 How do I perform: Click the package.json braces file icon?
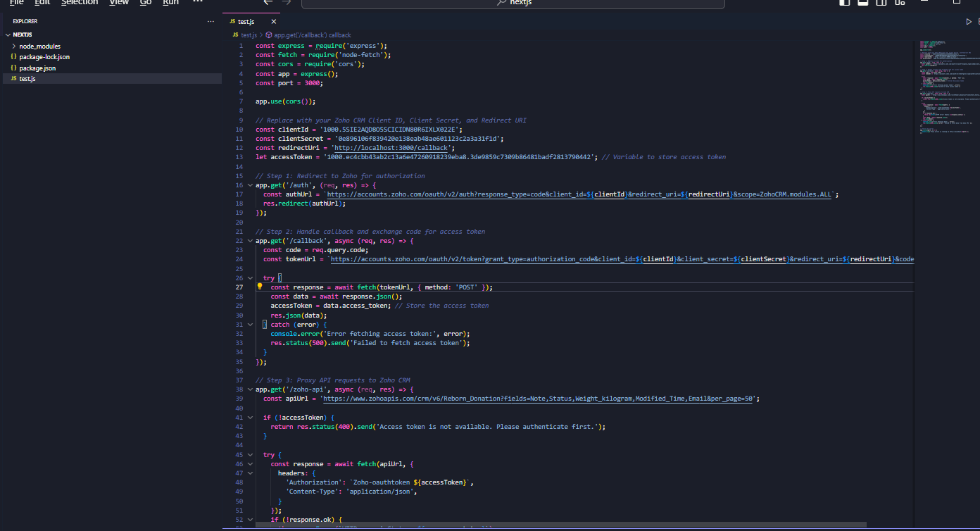tap(13, 68)
